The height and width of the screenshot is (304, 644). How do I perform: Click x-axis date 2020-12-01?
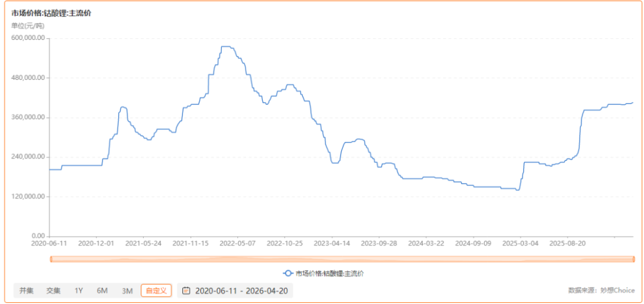point(96,243)
